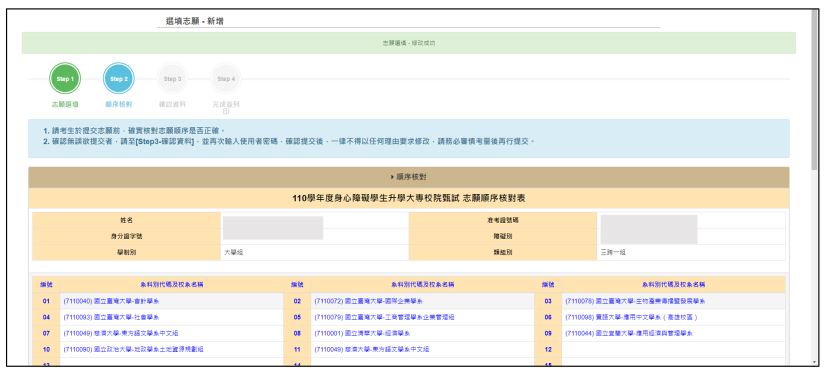Viewport: 831px width, 376px height.
Task: Open choice 06 link with code 7110098
Action: coord(632,317)
